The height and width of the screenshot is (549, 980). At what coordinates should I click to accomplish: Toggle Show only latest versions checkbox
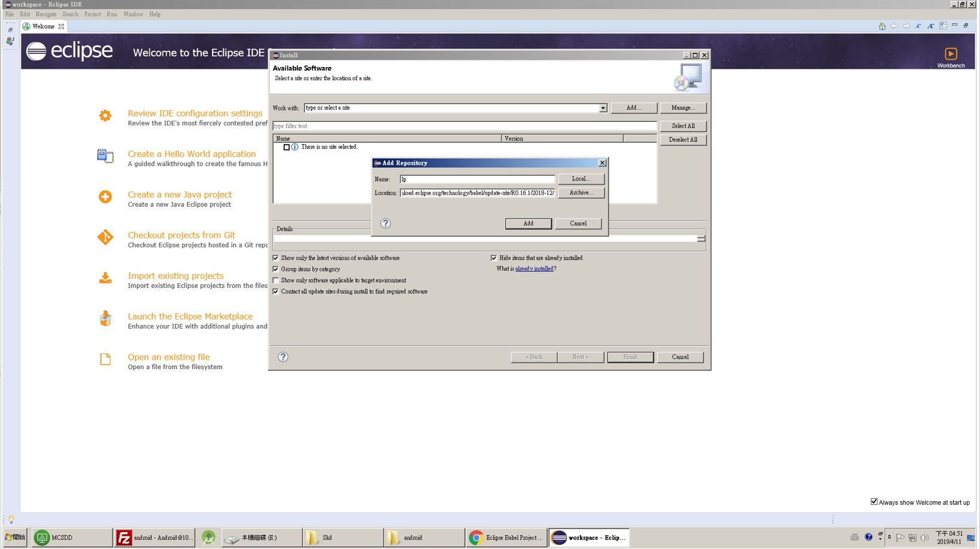coord(276,258)
